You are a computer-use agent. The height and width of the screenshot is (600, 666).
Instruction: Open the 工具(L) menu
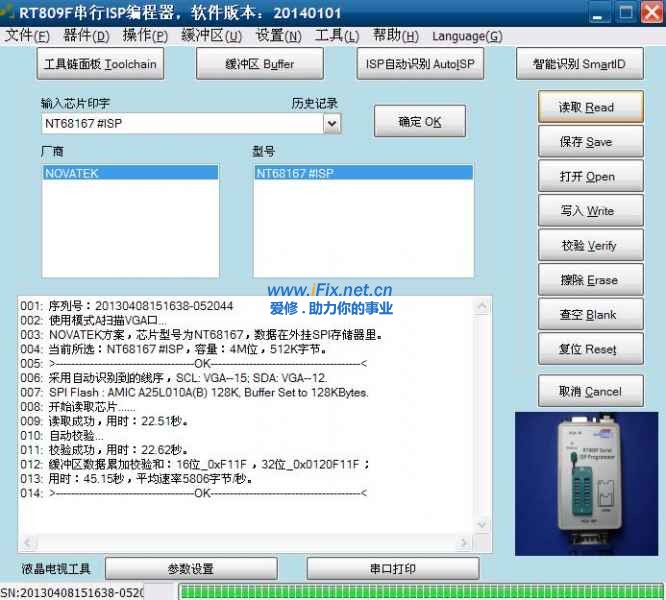(337, 36)
